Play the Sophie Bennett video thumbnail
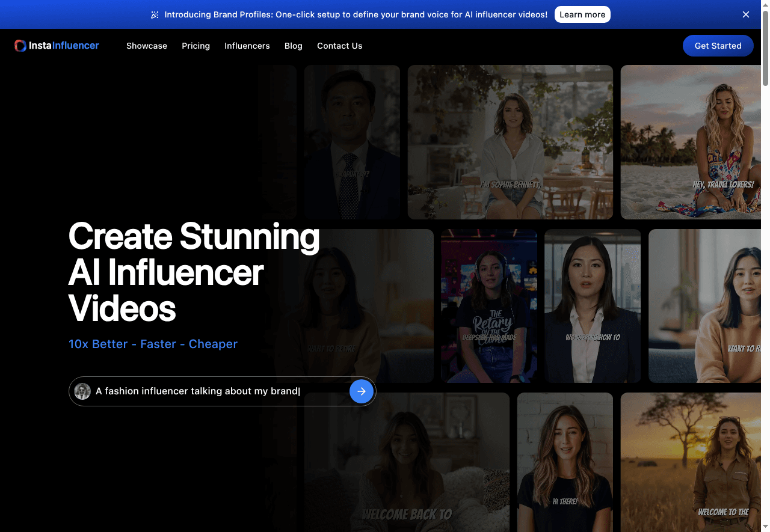This screenshot has height=532, width=770. [x=510, y=142]
